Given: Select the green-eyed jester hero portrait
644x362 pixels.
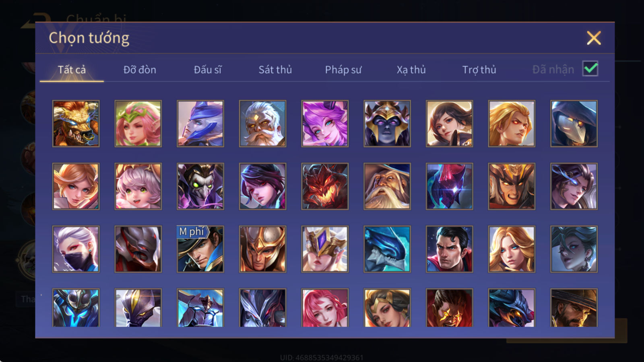Looking at the screenshot, I should (200, 186).
